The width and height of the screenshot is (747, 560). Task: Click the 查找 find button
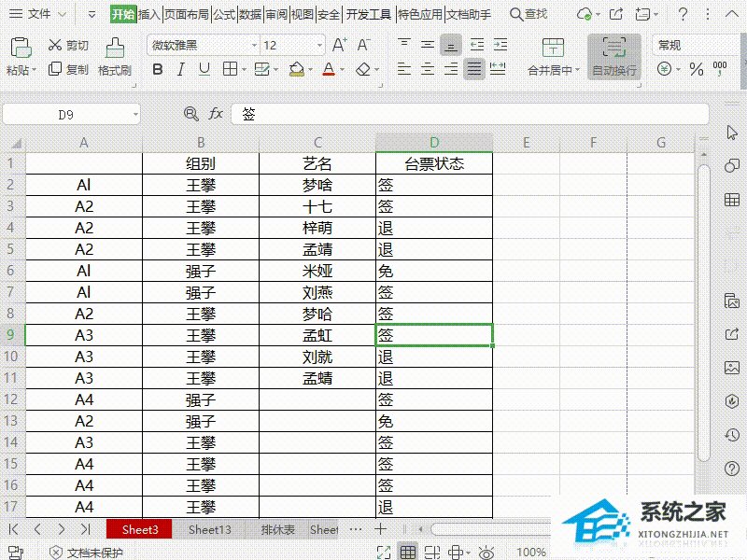pyautogui.click(x=528, y=14)
